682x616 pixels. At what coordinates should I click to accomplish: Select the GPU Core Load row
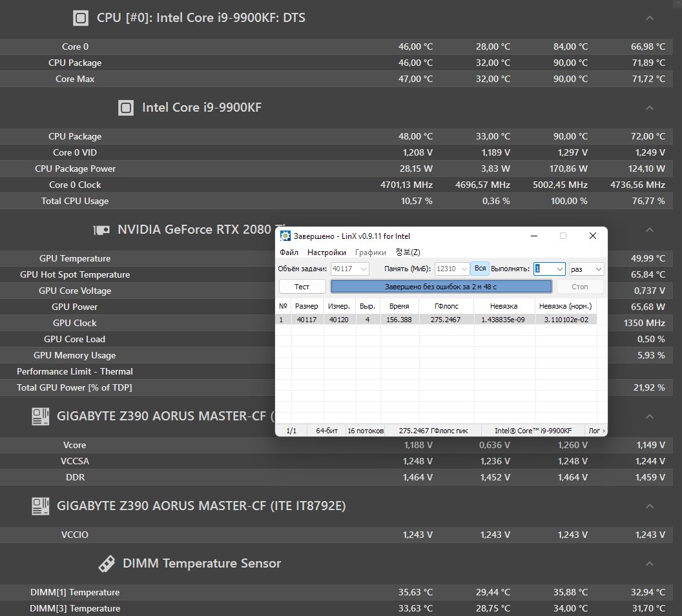click(x=138, y=340)
